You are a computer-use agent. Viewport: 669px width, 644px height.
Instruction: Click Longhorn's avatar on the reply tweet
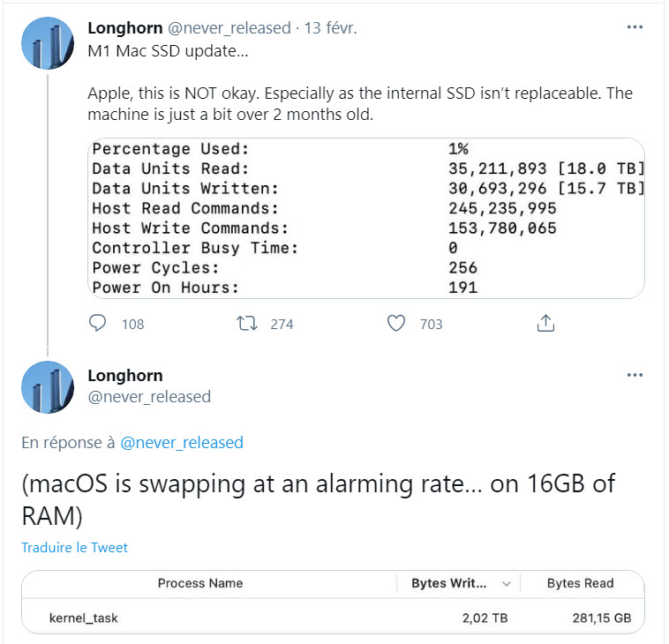[x=47, y=386]
